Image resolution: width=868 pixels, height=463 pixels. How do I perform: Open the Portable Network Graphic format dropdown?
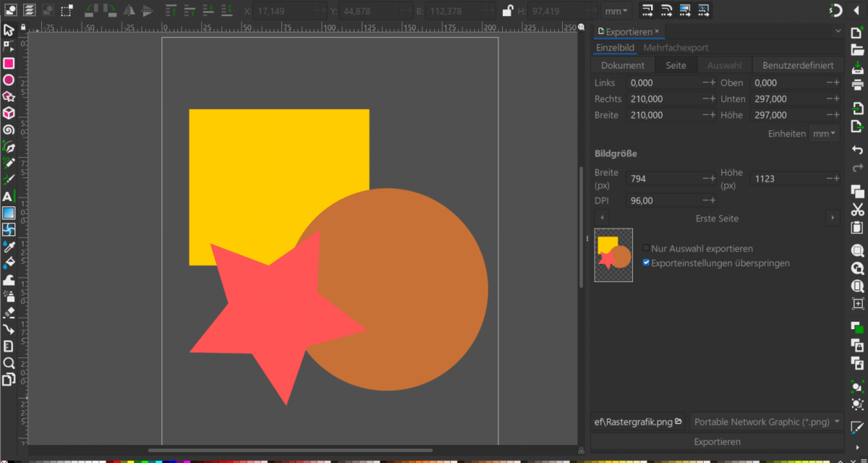click(x=765, y=422)
